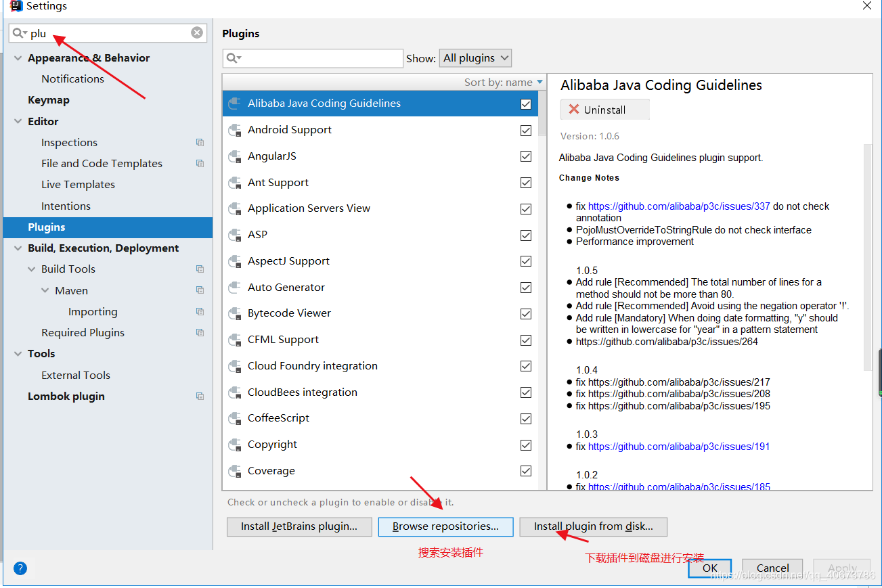Open the Sort by name dropdown

coord(504,82)
